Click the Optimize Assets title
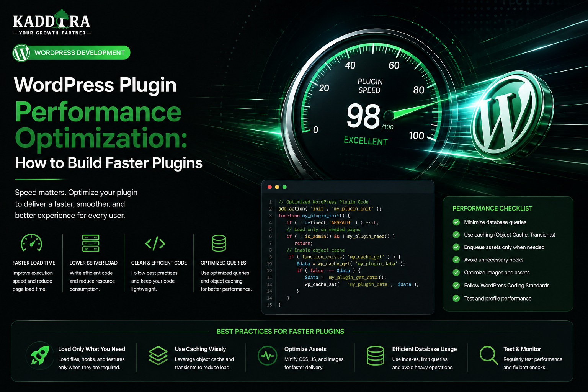 coord(305,349)
